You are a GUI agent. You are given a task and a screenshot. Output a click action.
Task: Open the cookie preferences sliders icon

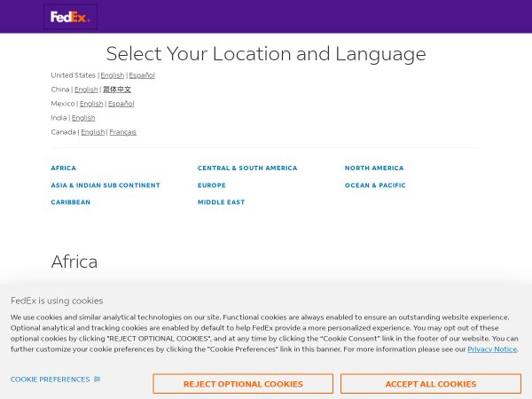pos(97,379)
